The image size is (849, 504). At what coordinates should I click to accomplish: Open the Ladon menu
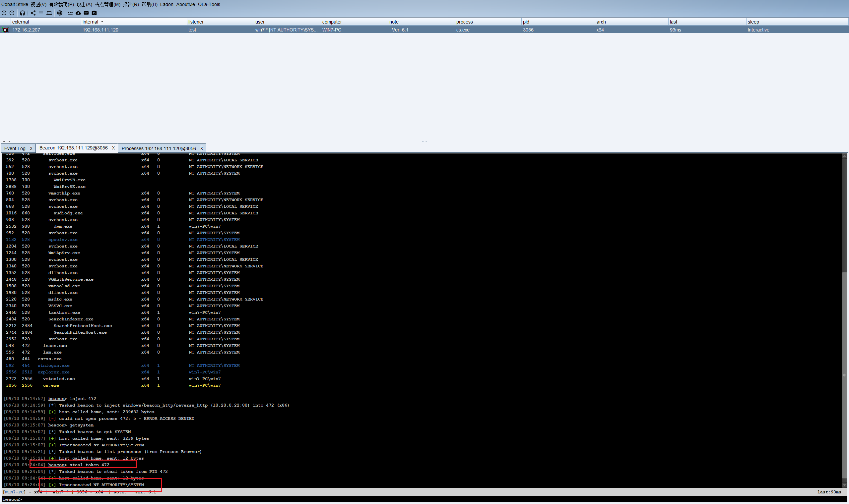(x=166, y=4)
